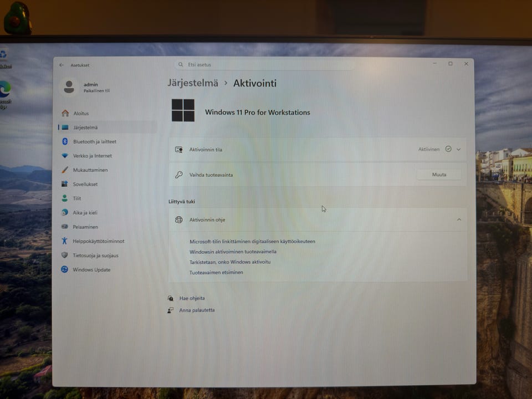Open Aika ja kieli settings
The height and width of the screenshot is (399, 532).
pos(108,212)
